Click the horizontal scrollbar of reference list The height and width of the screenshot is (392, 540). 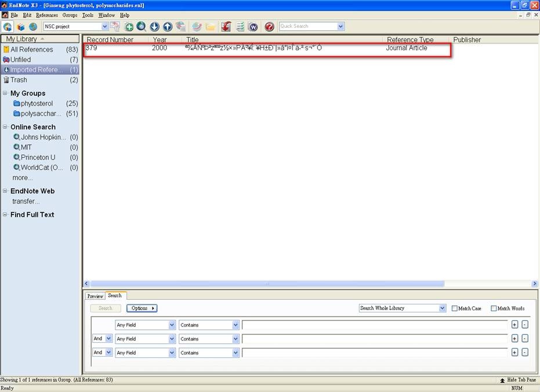pyautogui.click(x=267, y=284)
